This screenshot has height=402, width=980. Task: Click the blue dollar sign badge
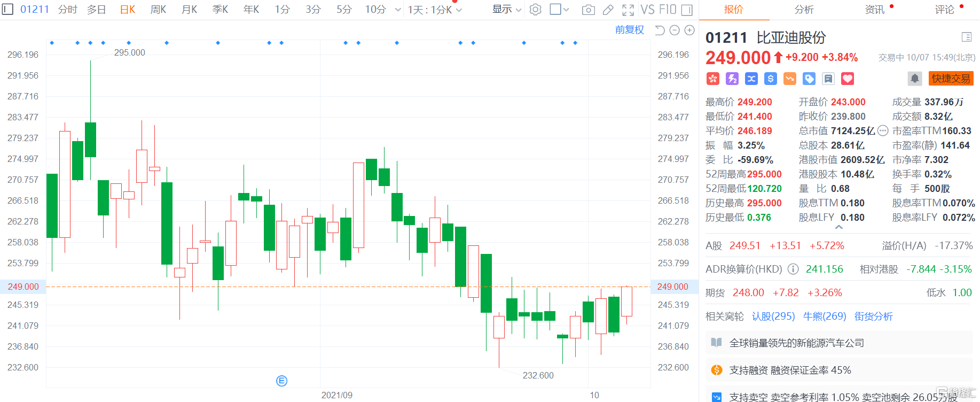tap(771, 79)
